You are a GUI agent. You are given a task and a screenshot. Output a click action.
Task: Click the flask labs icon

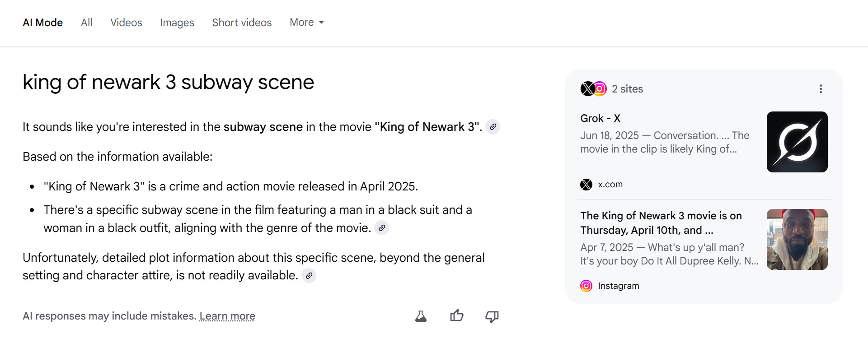point(421,316)
